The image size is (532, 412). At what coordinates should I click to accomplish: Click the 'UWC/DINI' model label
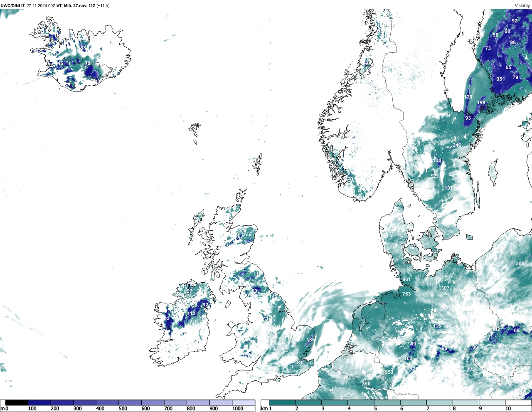tap(10, 5)
